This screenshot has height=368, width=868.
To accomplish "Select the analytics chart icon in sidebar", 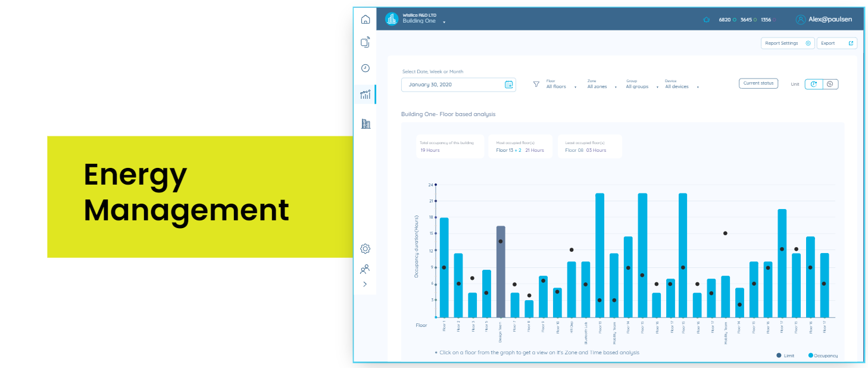I will (x=366, y=94).
